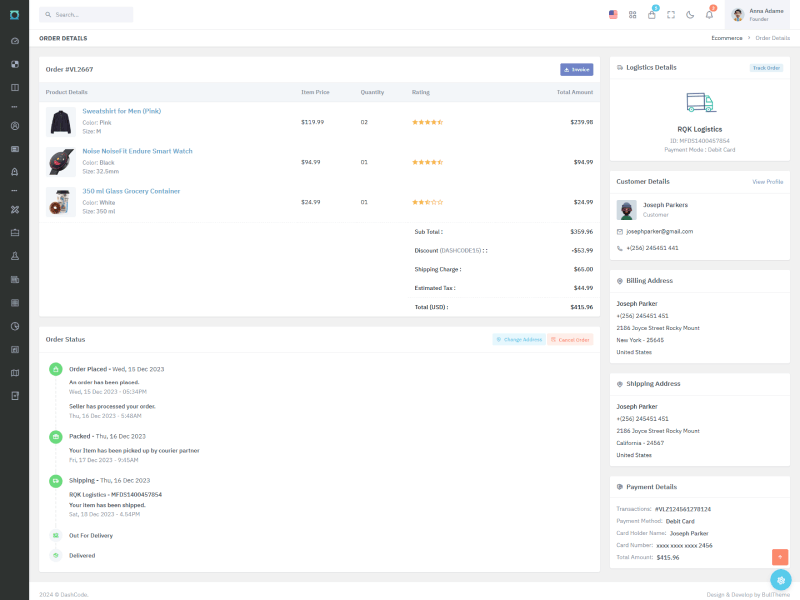Click Change Address button
This screenshot has width=800, height=600.
(519, 340)
